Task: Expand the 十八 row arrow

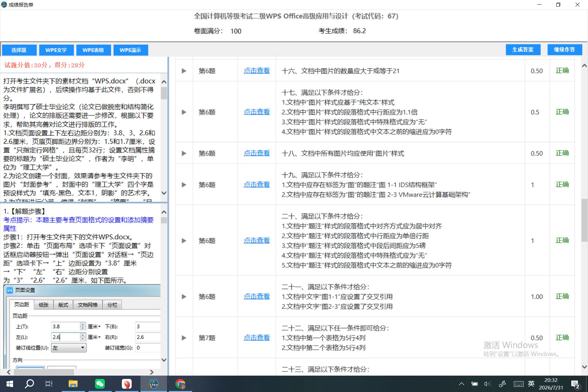Action: (x=184, y=153)
